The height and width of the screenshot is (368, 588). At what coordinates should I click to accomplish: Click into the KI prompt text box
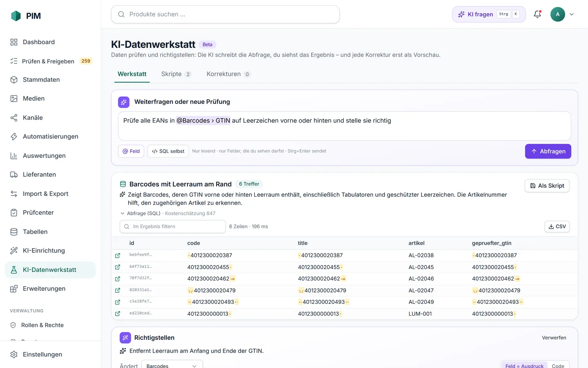pyautogui.click(x=345, y=126)
